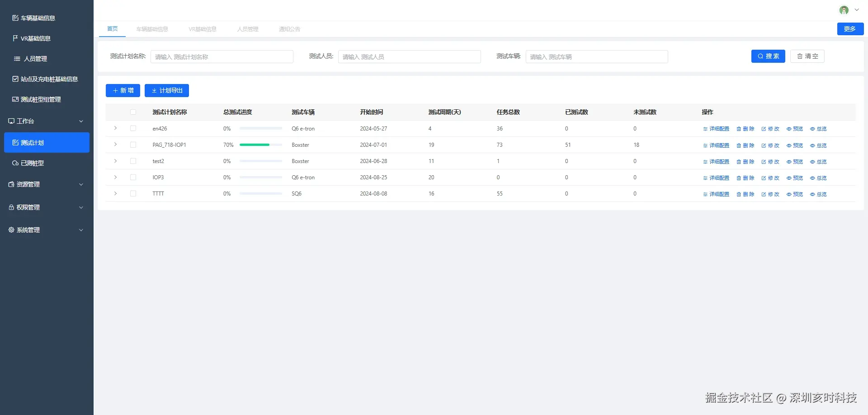
Task: Expand the test2 row
Action: pos(115,161)
